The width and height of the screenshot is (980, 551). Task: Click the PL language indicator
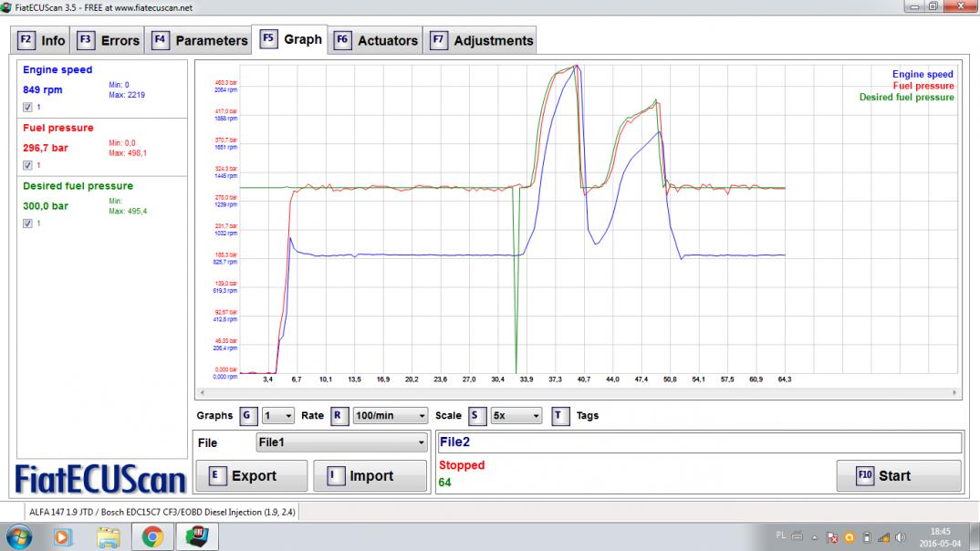coord(781,535)
